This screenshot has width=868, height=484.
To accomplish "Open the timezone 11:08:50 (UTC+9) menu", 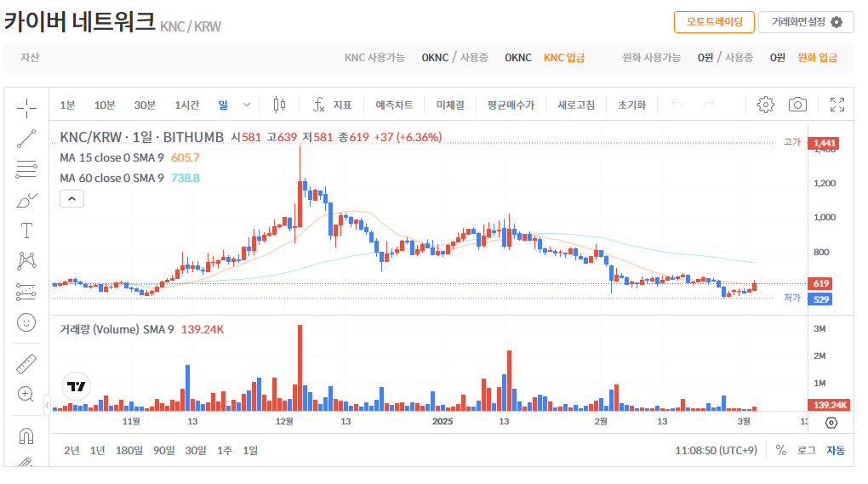I will [716, 450].
